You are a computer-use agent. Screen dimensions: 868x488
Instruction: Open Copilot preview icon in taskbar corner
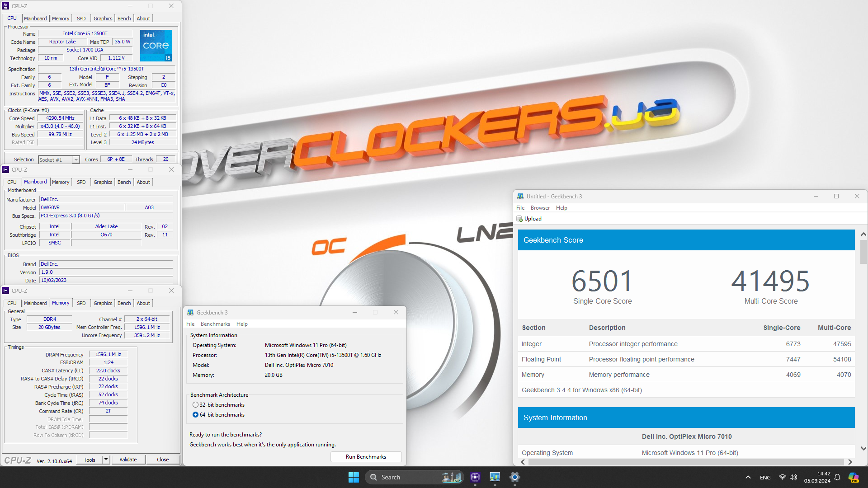point(854,477)
